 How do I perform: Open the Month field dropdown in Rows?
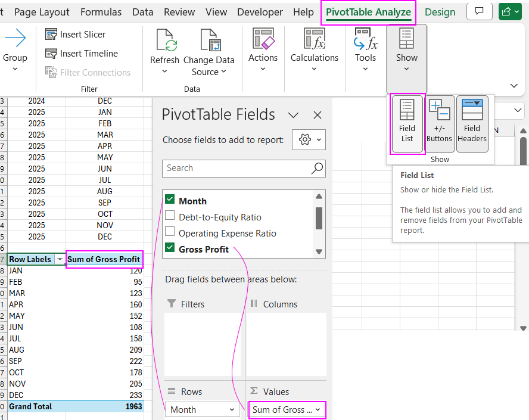click(x=232, y=410)
